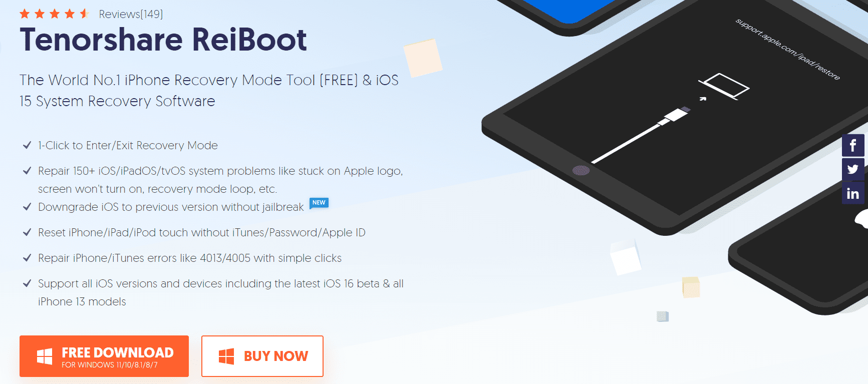Click the Twitter share icon

click(x=853, y=169)
